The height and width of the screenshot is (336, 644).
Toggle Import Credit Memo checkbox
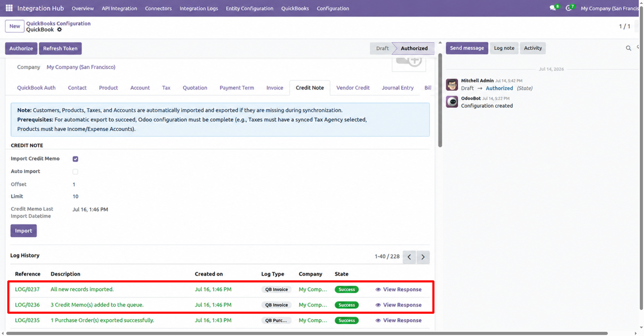75,159
